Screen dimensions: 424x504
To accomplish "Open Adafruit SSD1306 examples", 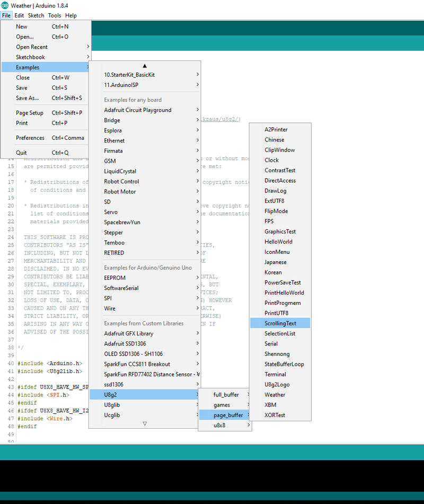I will point(145,343).
